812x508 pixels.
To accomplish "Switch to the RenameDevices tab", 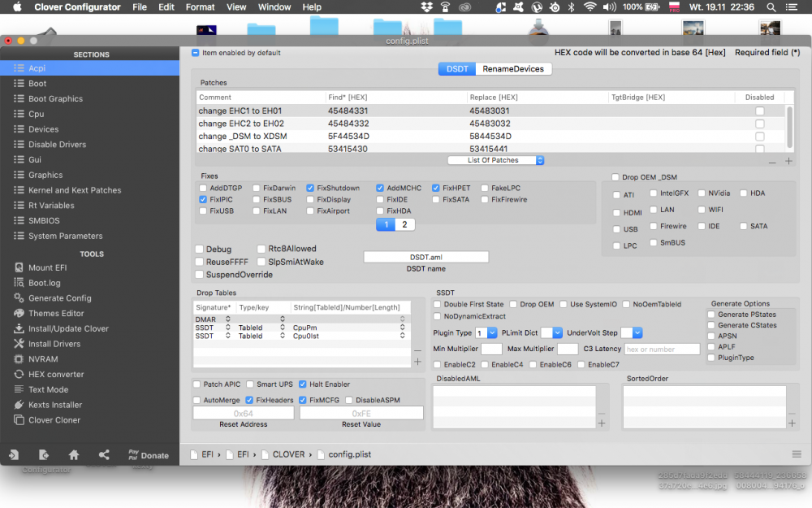I will tap(513, 69).
